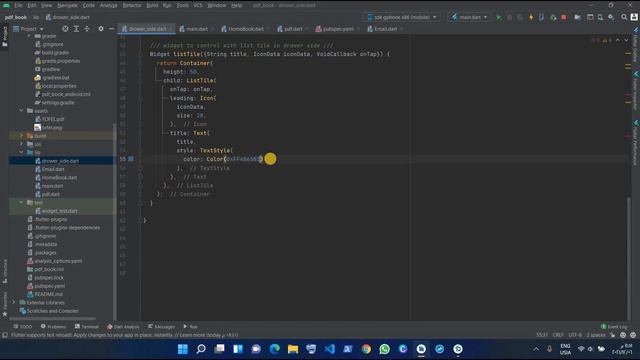Run the app with the green play icon
640x360 pixels.
pyautogui.click(x=499, y=17)
